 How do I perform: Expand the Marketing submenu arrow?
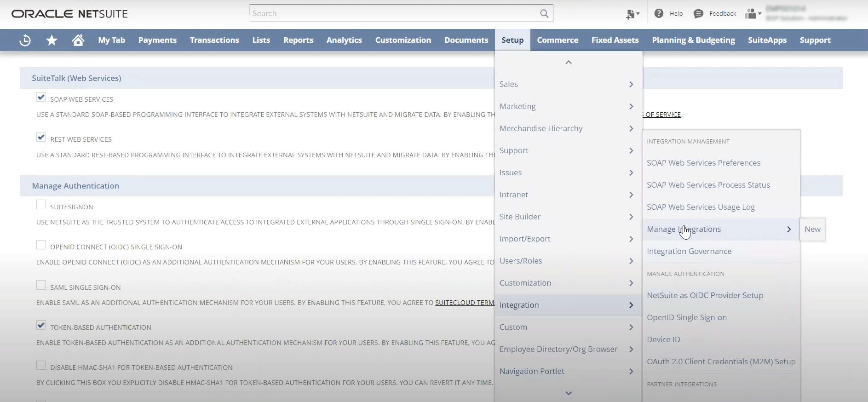coord(631,106)
